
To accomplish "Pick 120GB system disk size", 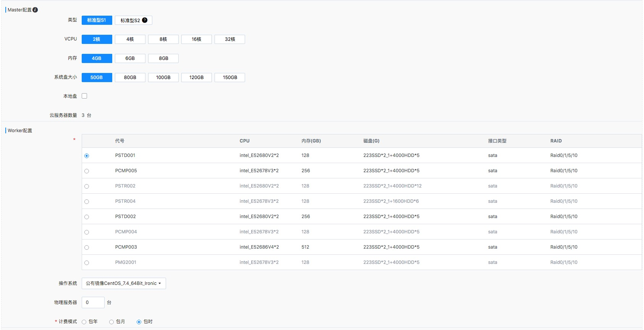I will click(x=197, y=78).
